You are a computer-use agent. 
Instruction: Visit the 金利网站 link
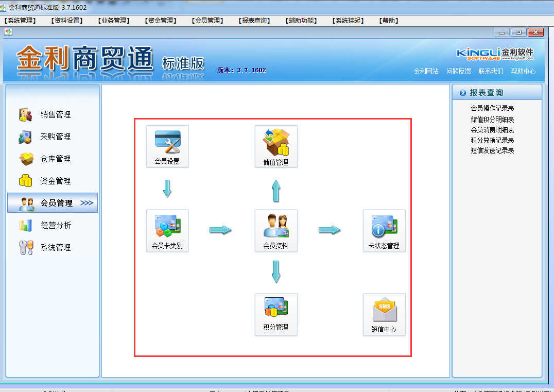pyautogui.click(x=426, y=71)
